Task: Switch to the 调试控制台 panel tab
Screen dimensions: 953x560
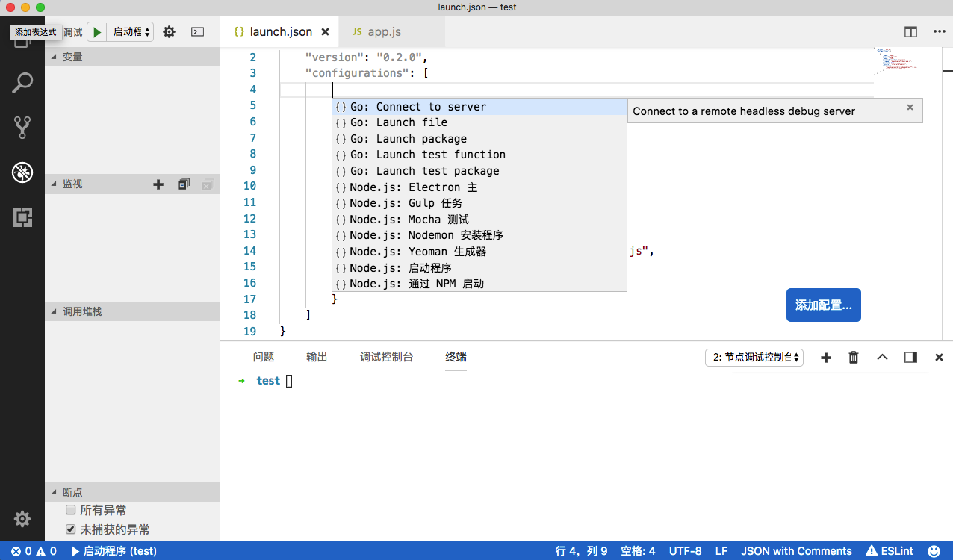Action: click(x=386, y=357)
